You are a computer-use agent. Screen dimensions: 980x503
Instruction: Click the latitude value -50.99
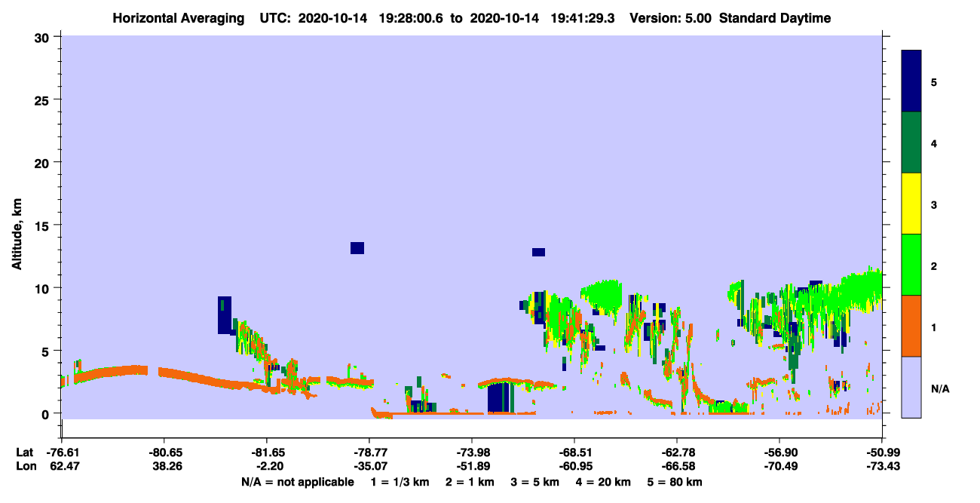click(x=882, y=452)
